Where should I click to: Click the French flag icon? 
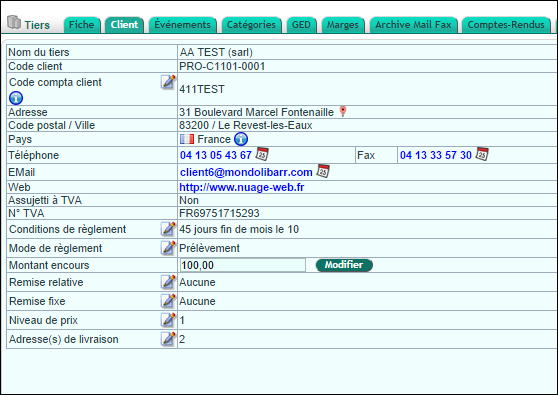tap(187, 139)
